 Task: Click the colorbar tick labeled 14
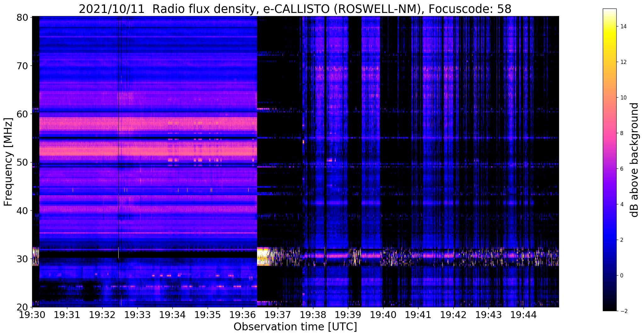pyautogui.click(x=623, y=26)
